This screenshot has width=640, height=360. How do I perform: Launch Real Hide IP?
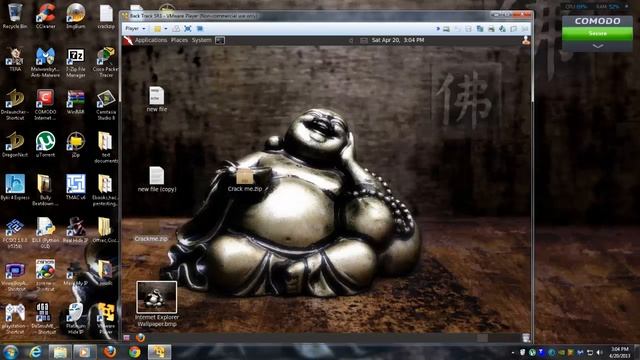[x=76, y=230]
